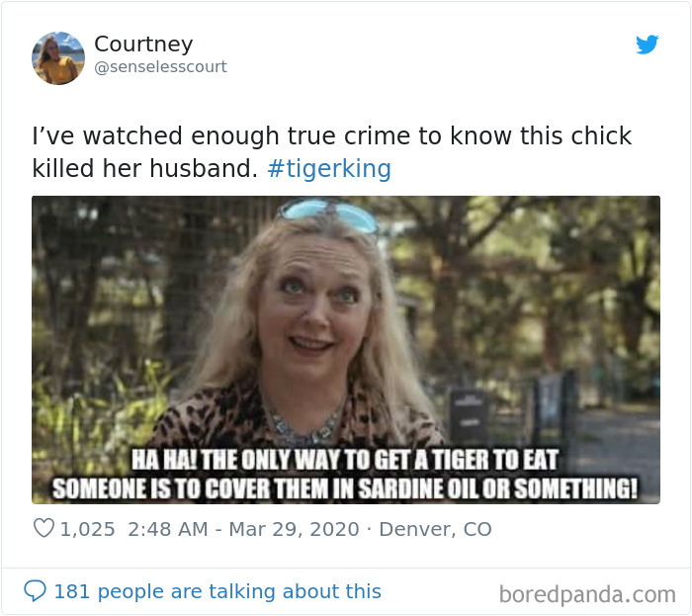This screenshot has height=616, width=692.
Task: Click the 1,025 likes count
Action: click(x=87, y=529)
